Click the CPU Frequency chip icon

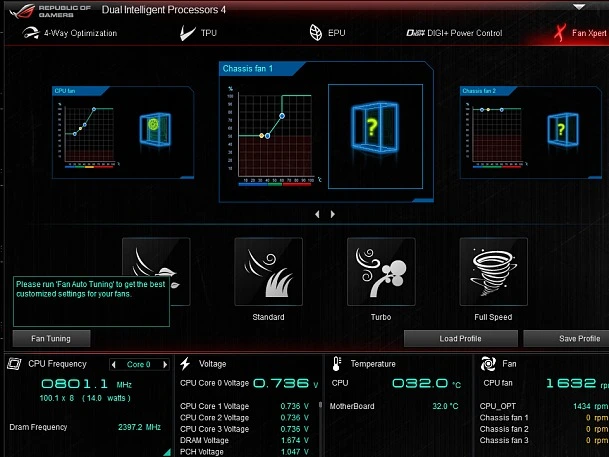tap(14, 364)
